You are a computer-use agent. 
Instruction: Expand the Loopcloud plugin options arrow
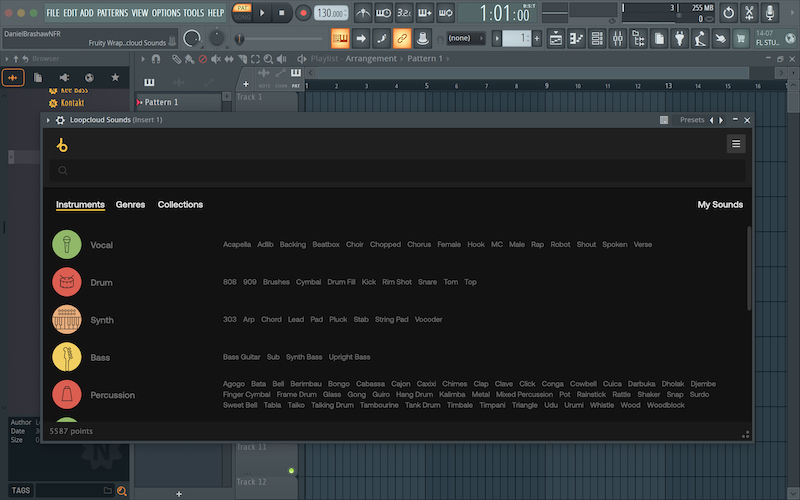[48, 120]
